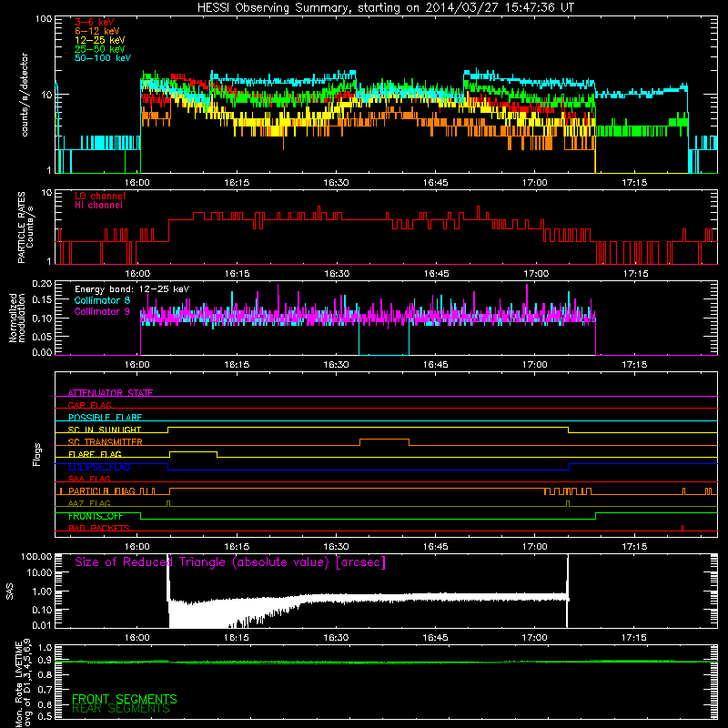The image size is (728, 728).
Task: Click the POSSIBLE_FLARE flag label
Action: tap(105, 417)
